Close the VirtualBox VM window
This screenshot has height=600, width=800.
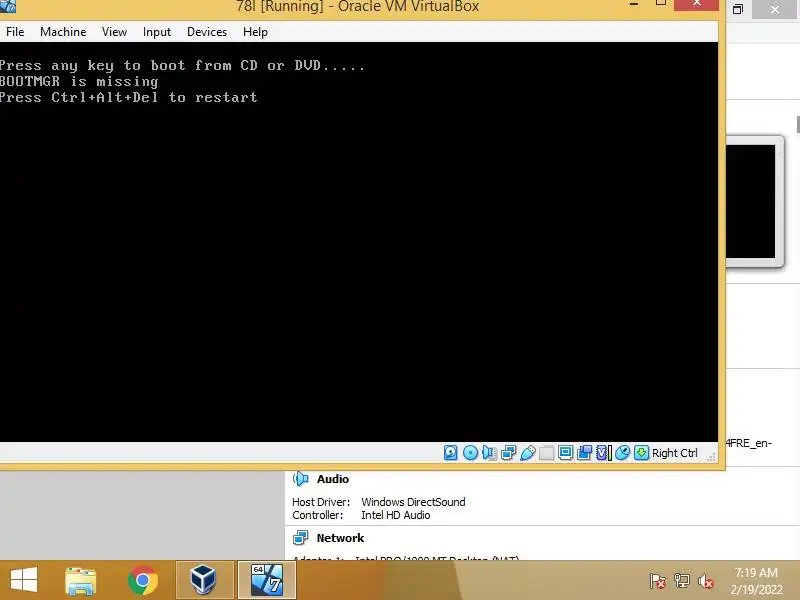point(696,5)
